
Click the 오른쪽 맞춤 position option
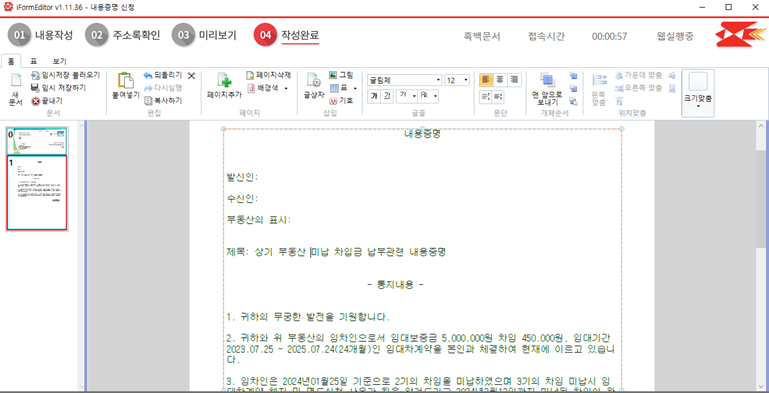pyautogui.click(x=639, y=88)
